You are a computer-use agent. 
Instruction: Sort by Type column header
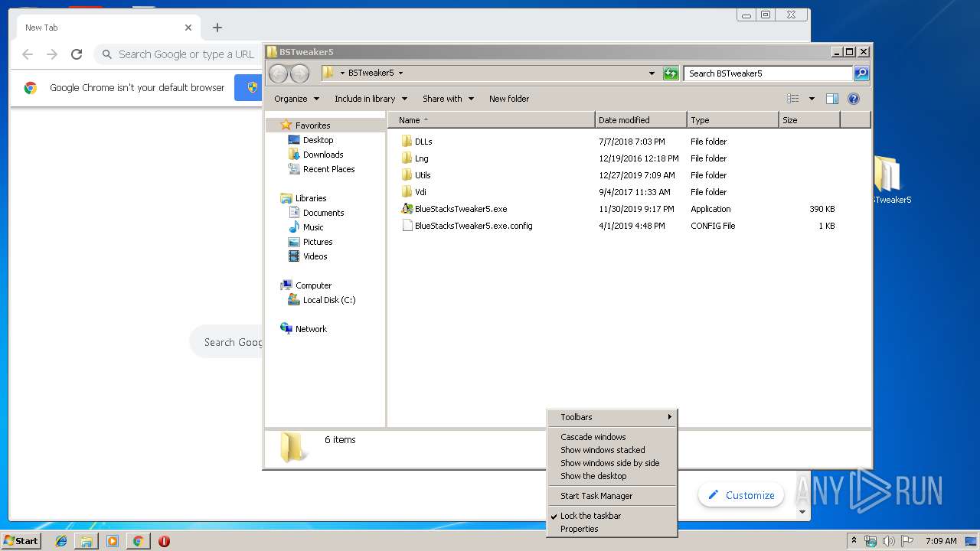pos(733,120)
